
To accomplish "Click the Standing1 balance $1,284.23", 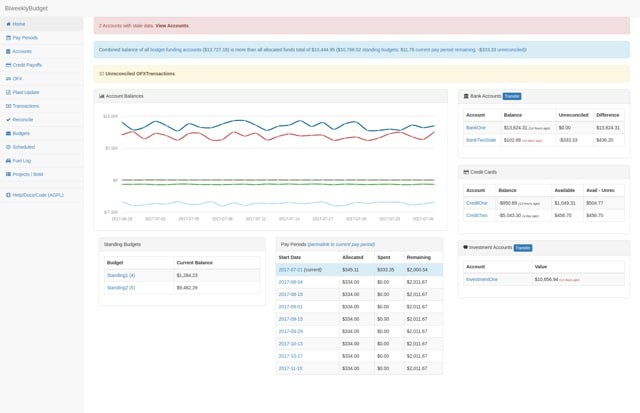I will [187, 275].
